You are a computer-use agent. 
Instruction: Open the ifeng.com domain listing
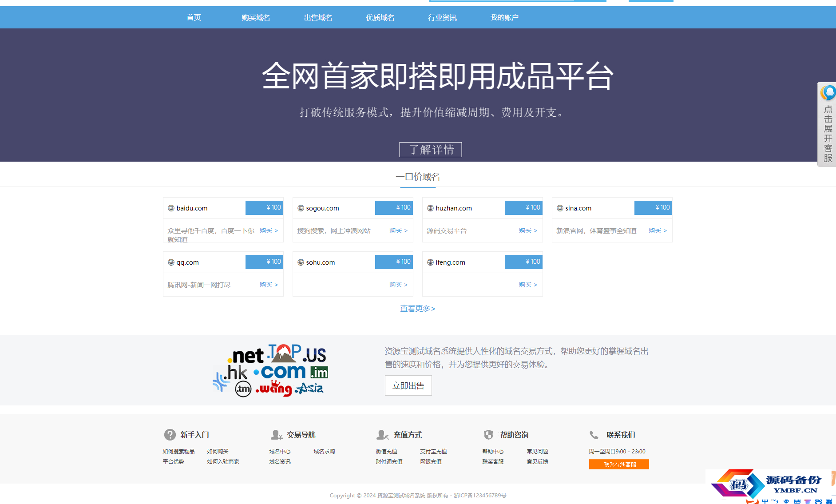coord(450,262)
